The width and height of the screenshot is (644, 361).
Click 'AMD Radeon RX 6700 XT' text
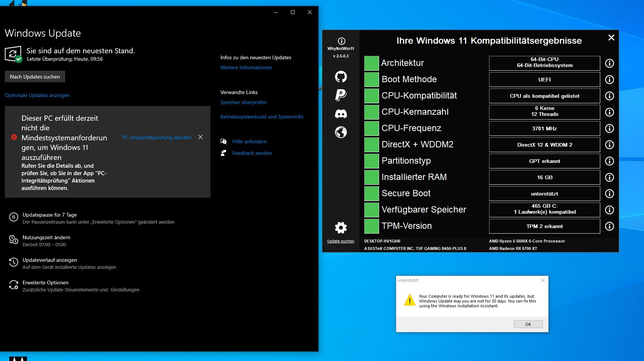pyautogui.click(x=513, y=248)
